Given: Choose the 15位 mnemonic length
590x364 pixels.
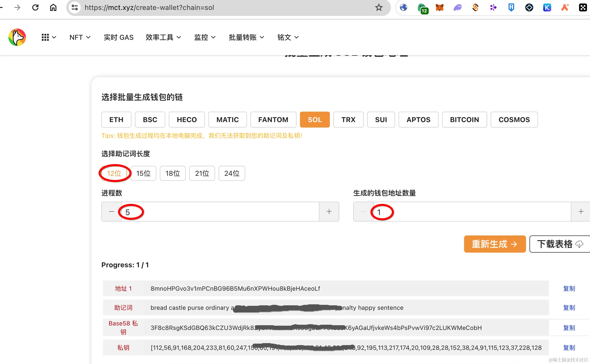Looking at the screenshot, I should (143, 173).
